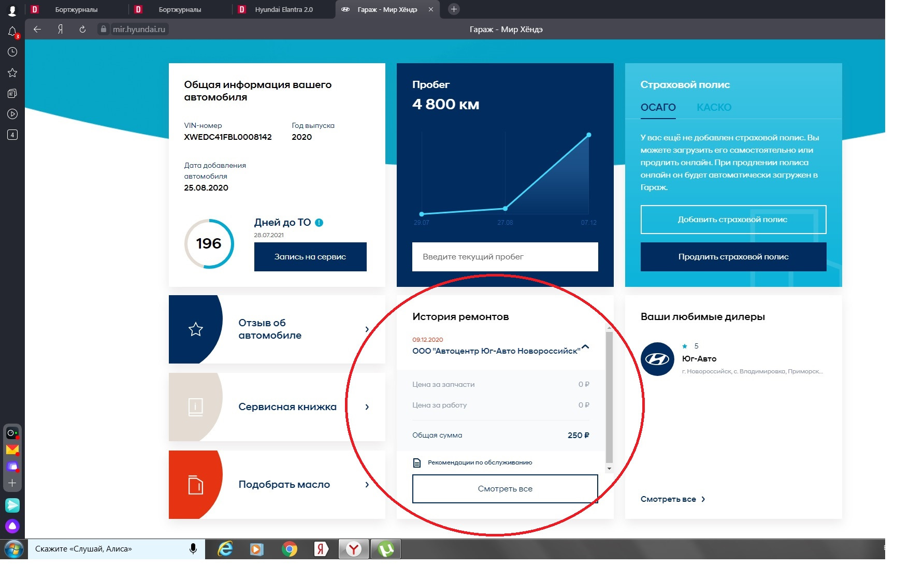The width and height of the screenshot is (924, 566).
Task: Click chevron on Отзыв об автомобиле
Action: (x=367, y=329)
